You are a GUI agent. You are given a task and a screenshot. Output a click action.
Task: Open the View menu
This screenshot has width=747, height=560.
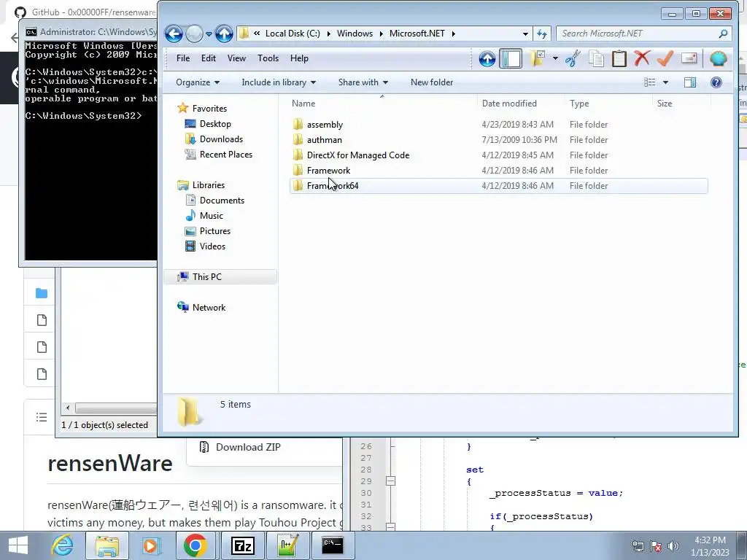[x=236, y=58]
